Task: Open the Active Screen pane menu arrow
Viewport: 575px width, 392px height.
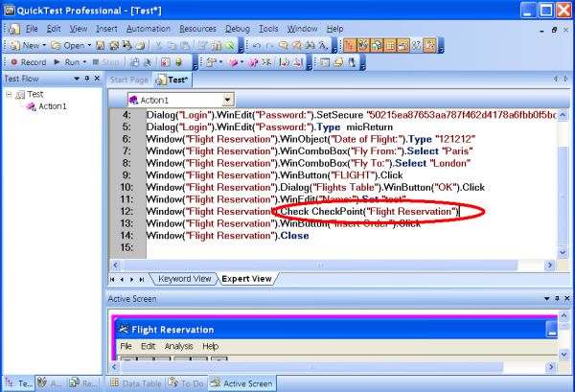Action: pyautogui.click(x=547, y=299)
